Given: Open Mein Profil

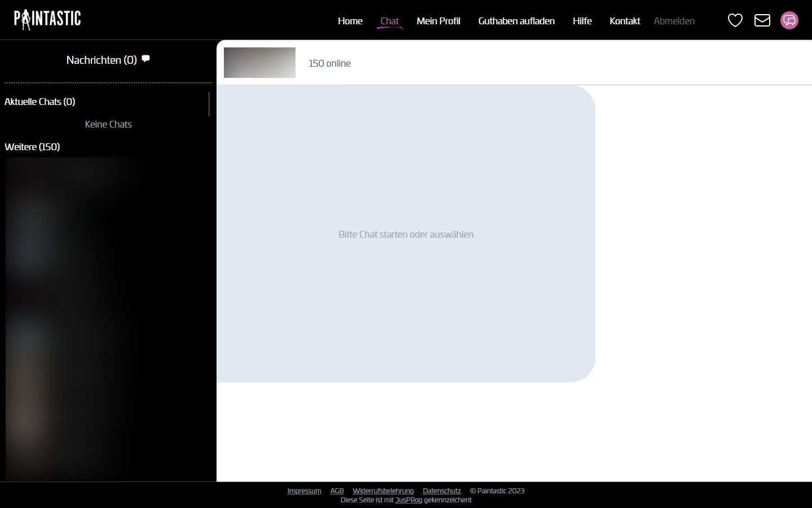Looking at the screenshot, I should pos(438,21).
